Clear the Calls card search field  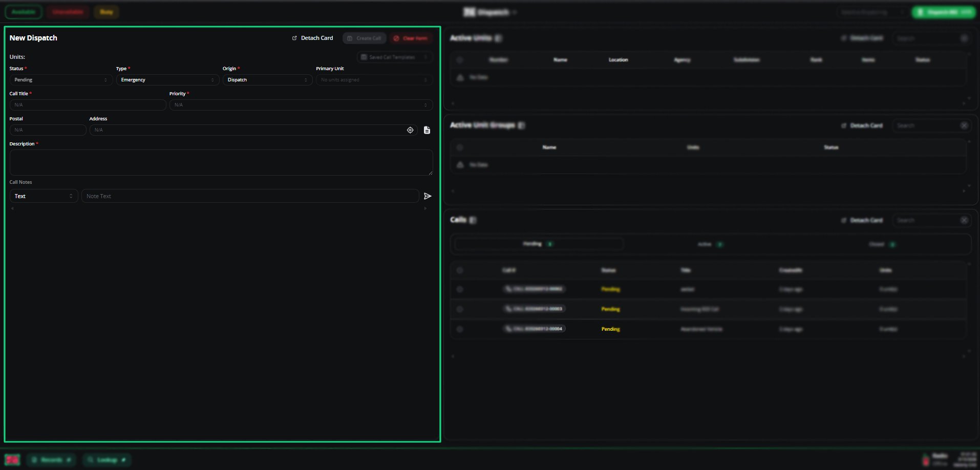[x=964, y=220]
